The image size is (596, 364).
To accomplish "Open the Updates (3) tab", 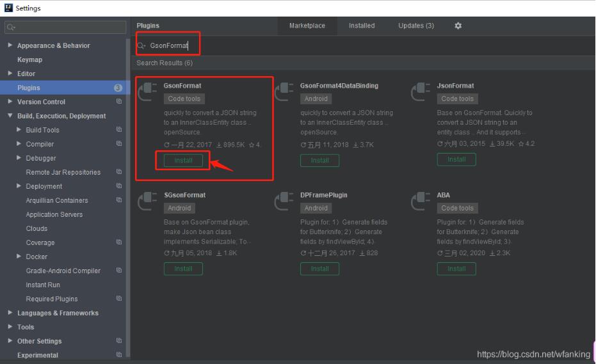I will coord(416,26).
